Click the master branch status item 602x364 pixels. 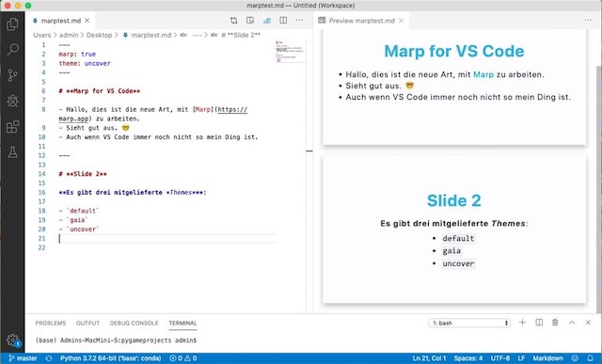[x=23, y=358]
